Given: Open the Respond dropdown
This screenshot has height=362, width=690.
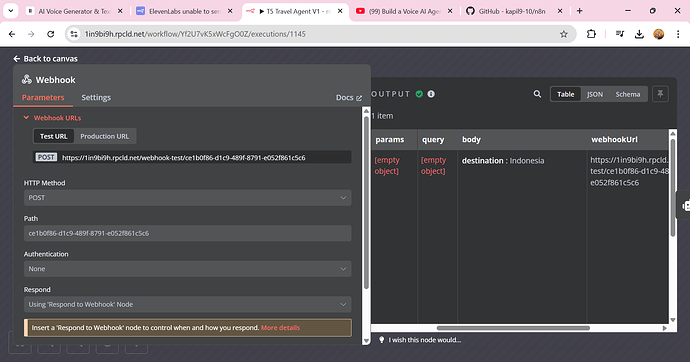Looking at the screenshot, I should tap(187, 304).
